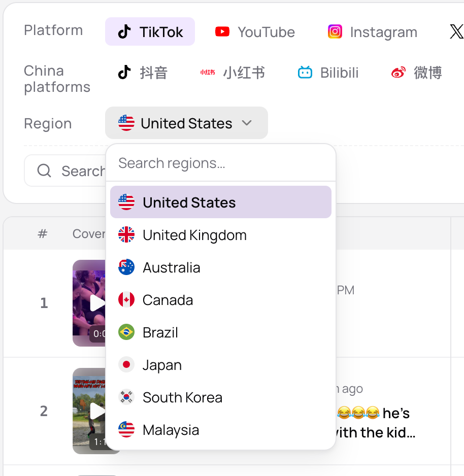464x476 pixels.
Task: Focus the Search regions input field
Action: 221,163
